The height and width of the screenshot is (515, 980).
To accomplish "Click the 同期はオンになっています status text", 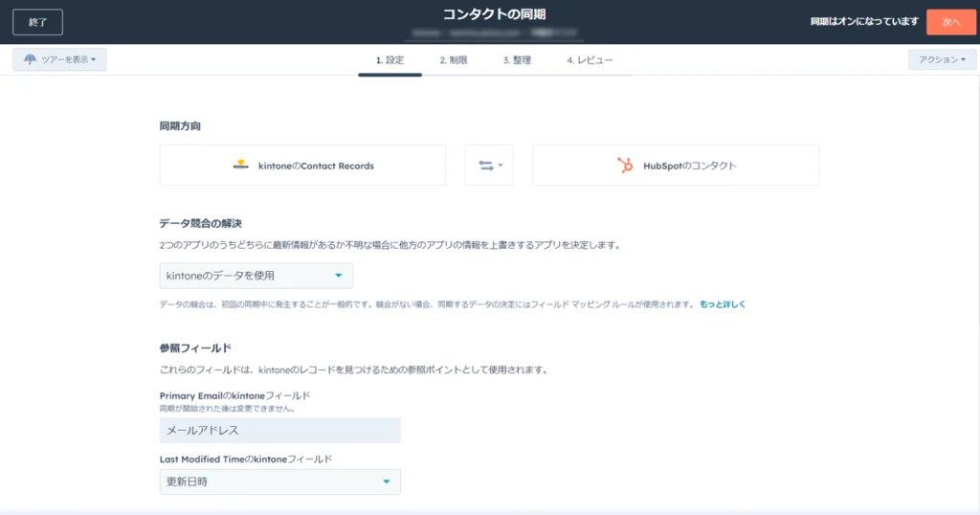I will [864, 22].
